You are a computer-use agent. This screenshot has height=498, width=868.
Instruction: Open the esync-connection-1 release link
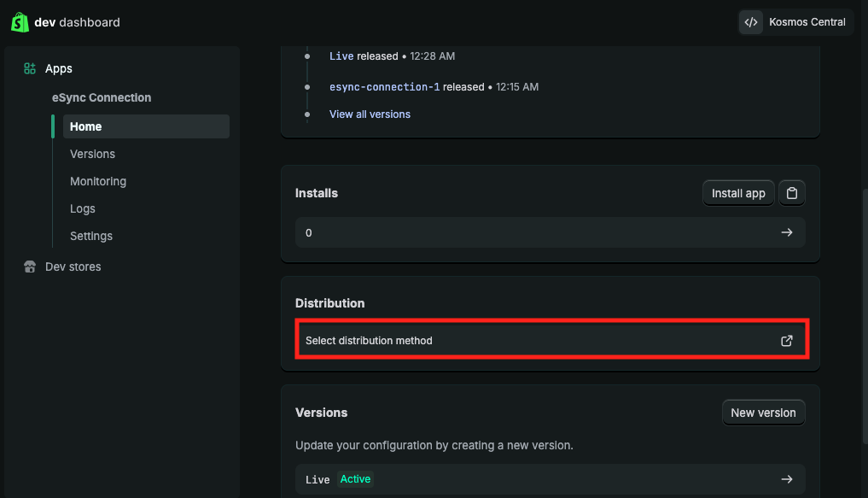click(x=384, y=87)
